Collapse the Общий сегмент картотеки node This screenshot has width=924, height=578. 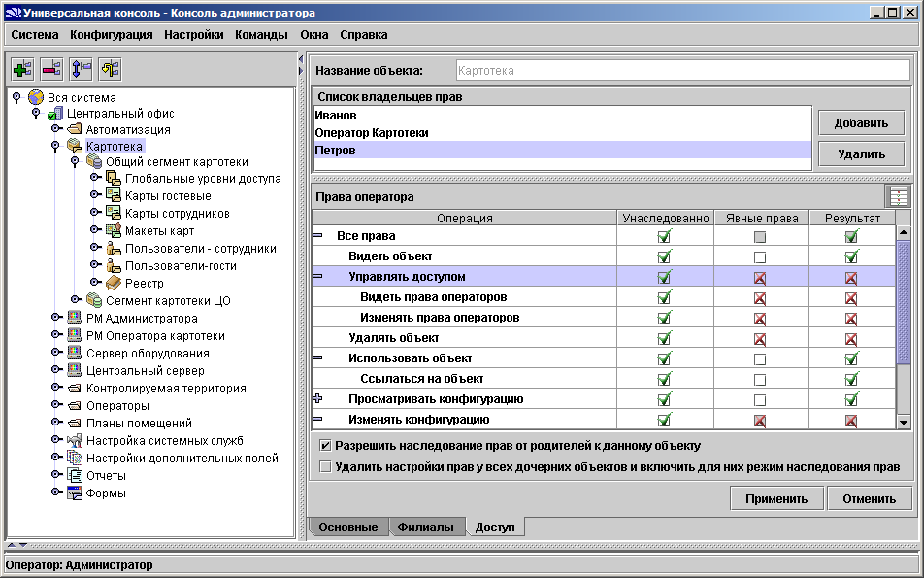coord(75,161)
